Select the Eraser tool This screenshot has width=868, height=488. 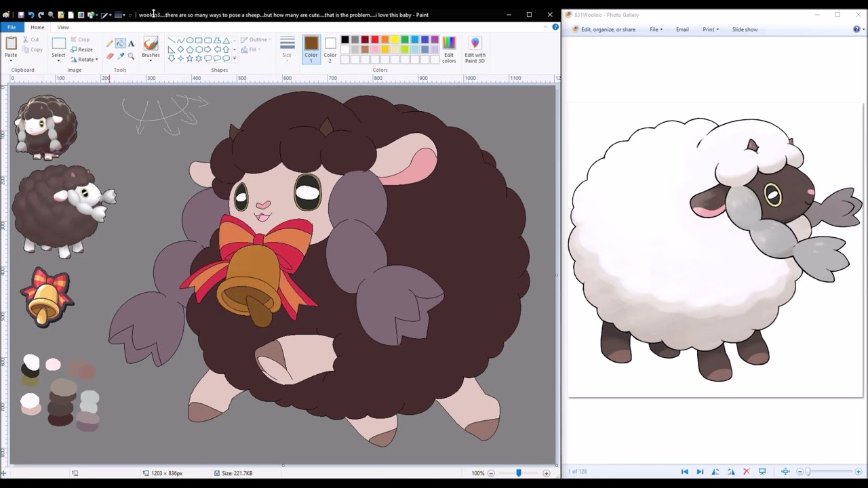click(110, 56)
